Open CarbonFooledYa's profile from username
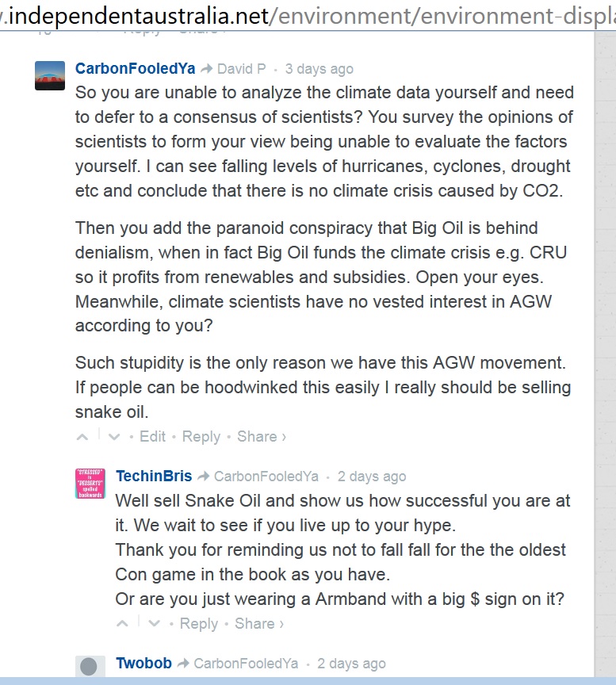Viewport: 616px width, 685px height. [135, 69]
